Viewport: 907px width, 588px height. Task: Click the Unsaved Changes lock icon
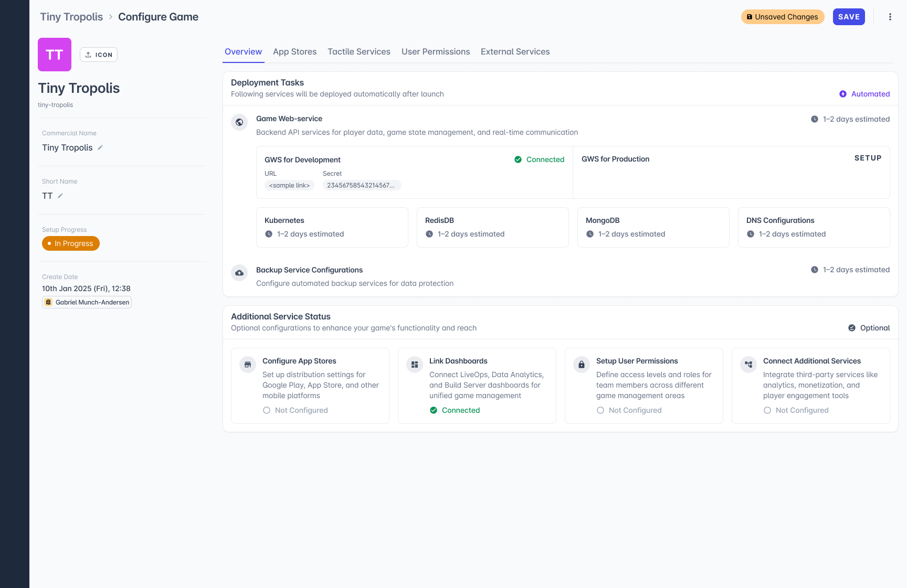point(750,17)
